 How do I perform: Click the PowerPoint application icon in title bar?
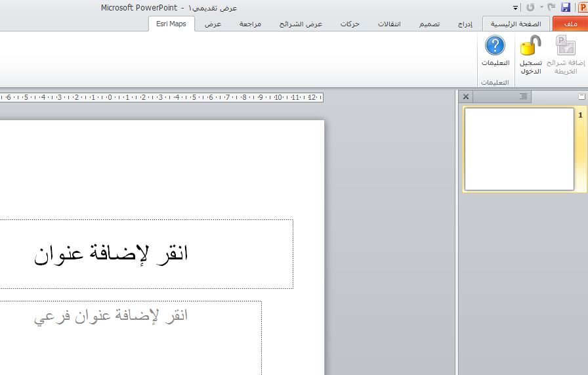click(x=583, y=7)
